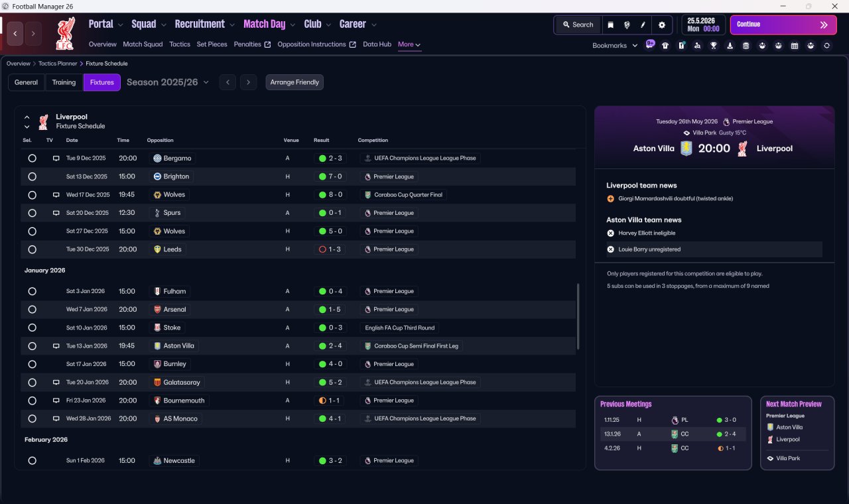The width and height of the screenshot is (849, 504).
Task: Select the radio button for the Burnley fixture
Action: [32, 364]
